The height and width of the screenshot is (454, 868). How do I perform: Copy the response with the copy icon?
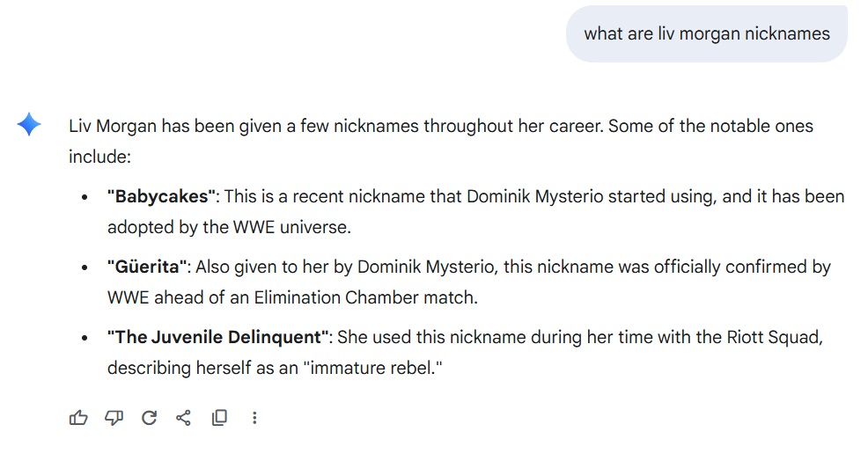[220, 418]
